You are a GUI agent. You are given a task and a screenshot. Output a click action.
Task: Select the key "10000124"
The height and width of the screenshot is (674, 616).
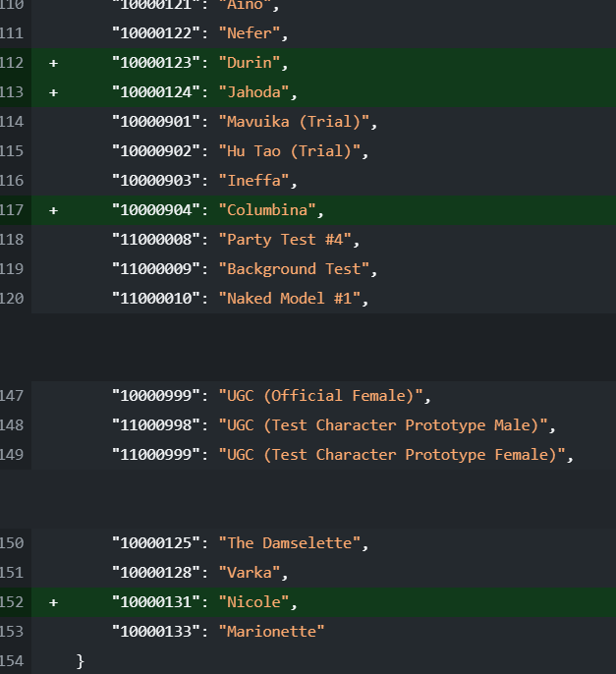click(x=155, y=92)
